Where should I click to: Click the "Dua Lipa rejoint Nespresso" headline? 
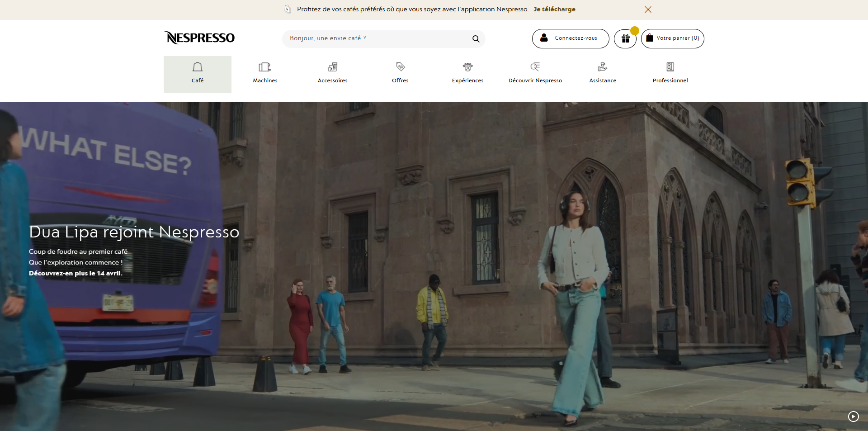tap(134, 232)
